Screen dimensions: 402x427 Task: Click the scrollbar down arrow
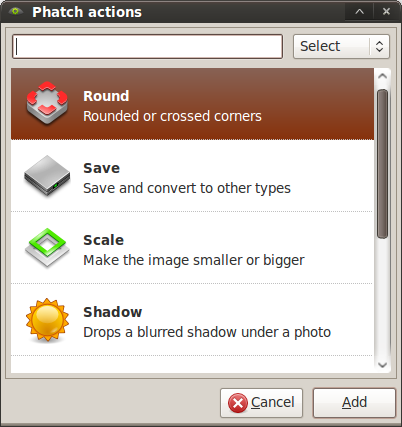tap(382, 365)
